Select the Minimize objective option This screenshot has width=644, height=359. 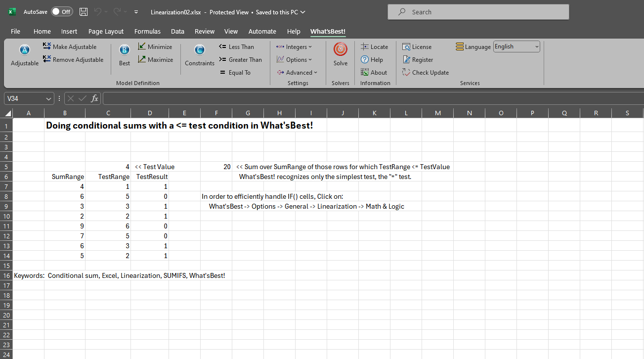tap(155, 46)
